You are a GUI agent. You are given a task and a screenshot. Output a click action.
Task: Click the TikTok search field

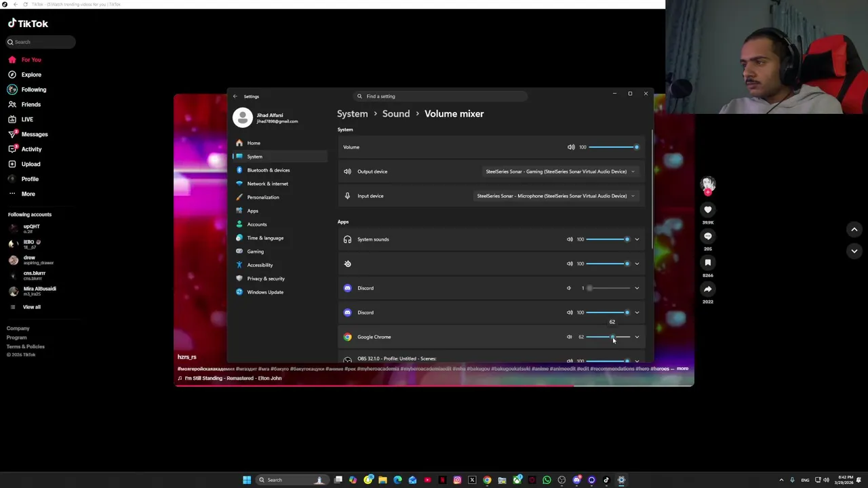41,42
